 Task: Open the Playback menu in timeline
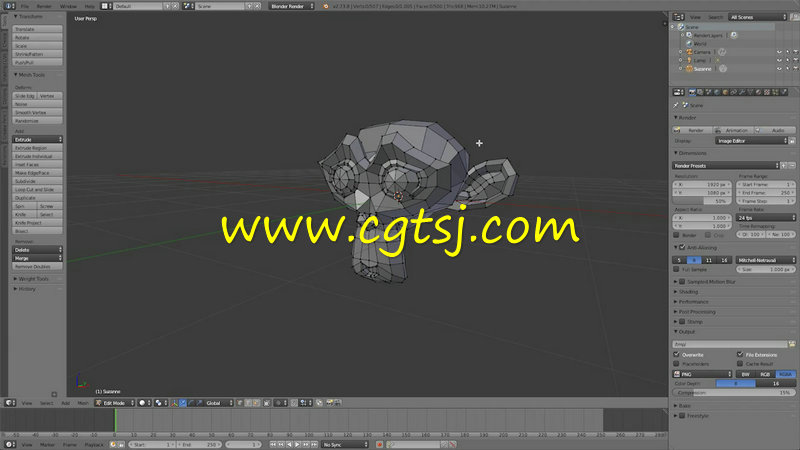tap(94, 445)
